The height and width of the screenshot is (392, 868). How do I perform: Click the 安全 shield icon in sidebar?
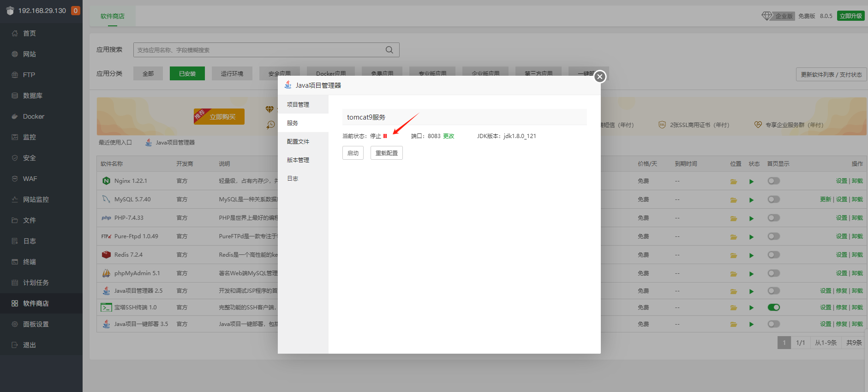(x=15, y=158)
